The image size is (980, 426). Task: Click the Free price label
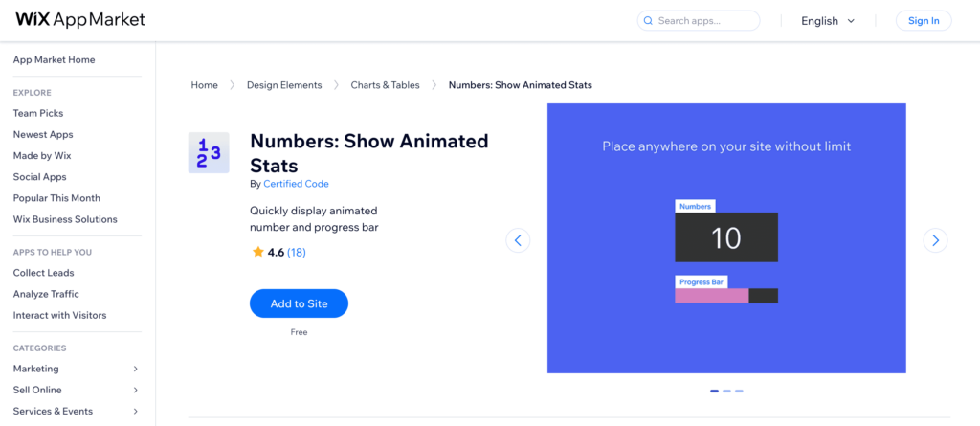(299, 332)
